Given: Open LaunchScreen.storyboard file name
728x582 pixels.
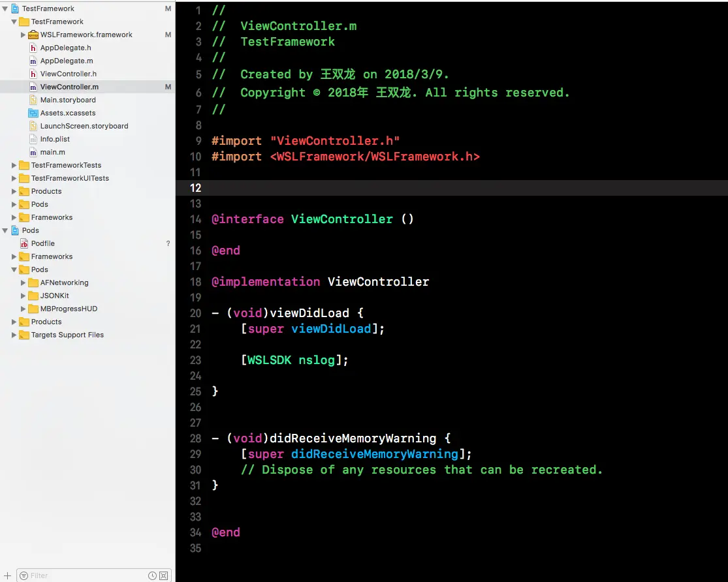Looking at the screenshot, I should pyautogui.click(x=84, y=126).
